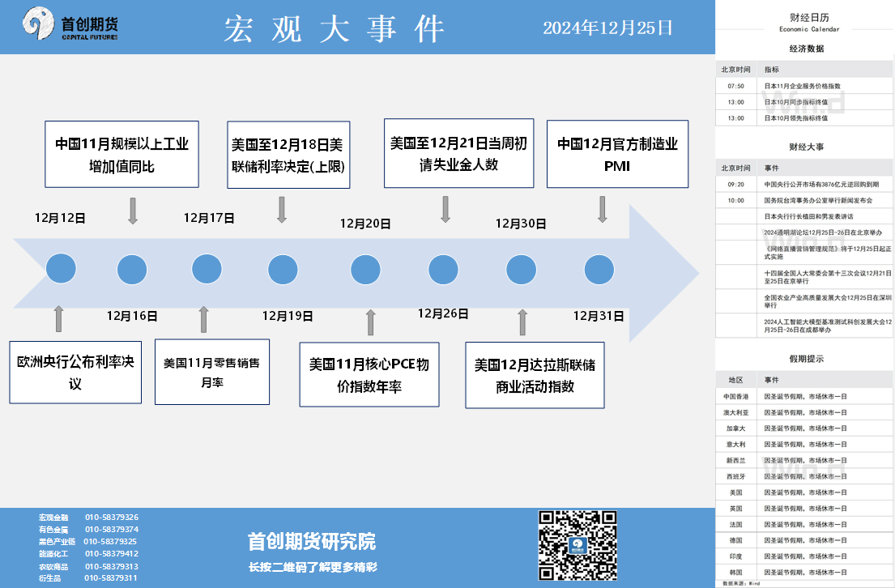Select the 意大利 holiday row
The image size is (895, 588).
click(804, 444)
